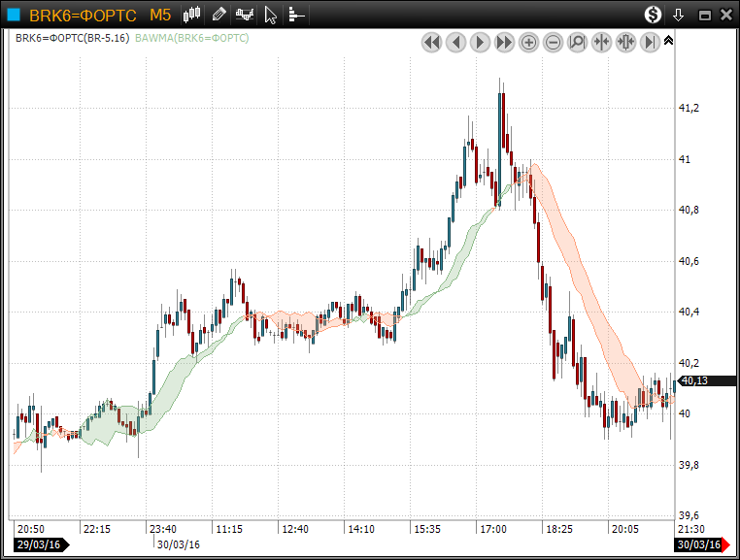This screenshot has height=560, width=740.
Task: Activate the magnifier zoom tool
Action: 577,42
